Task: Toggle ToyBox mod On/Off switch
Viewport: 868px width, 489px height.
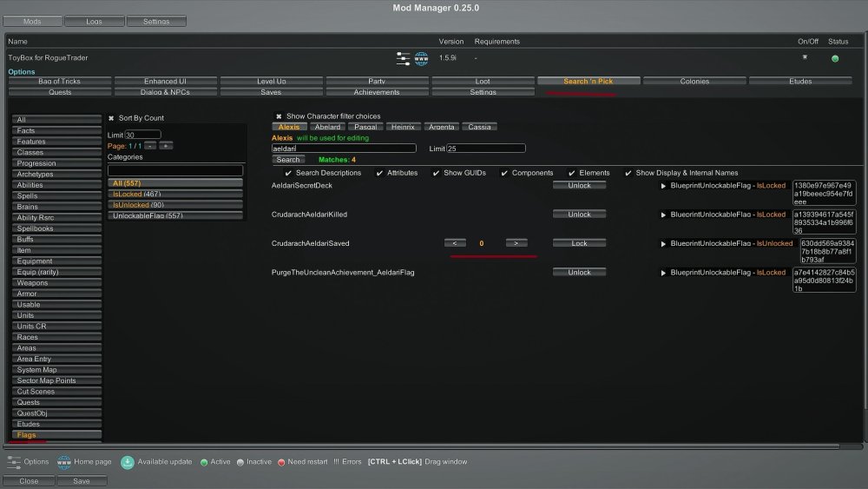Action: [805, 57]
